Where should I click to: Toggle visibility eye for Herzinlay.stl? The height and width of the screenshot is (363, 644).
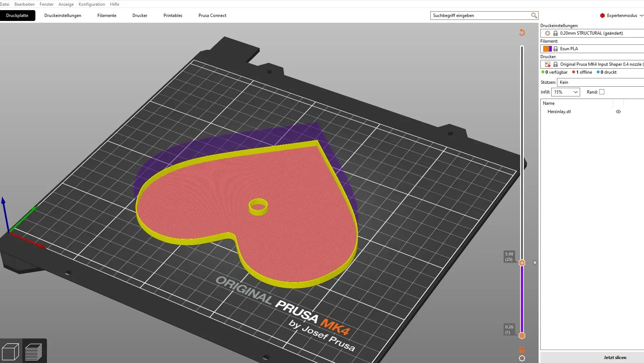pos(618,112)
